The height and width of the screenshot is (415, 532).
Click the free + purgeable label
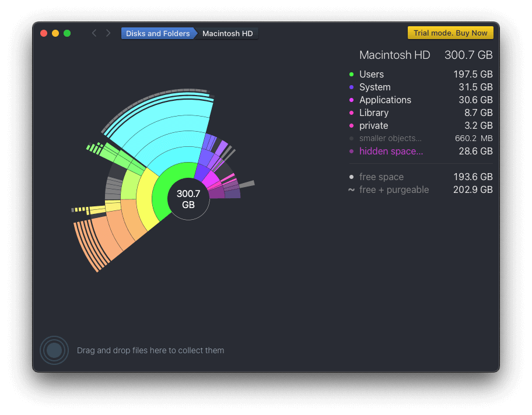[394, 189]
